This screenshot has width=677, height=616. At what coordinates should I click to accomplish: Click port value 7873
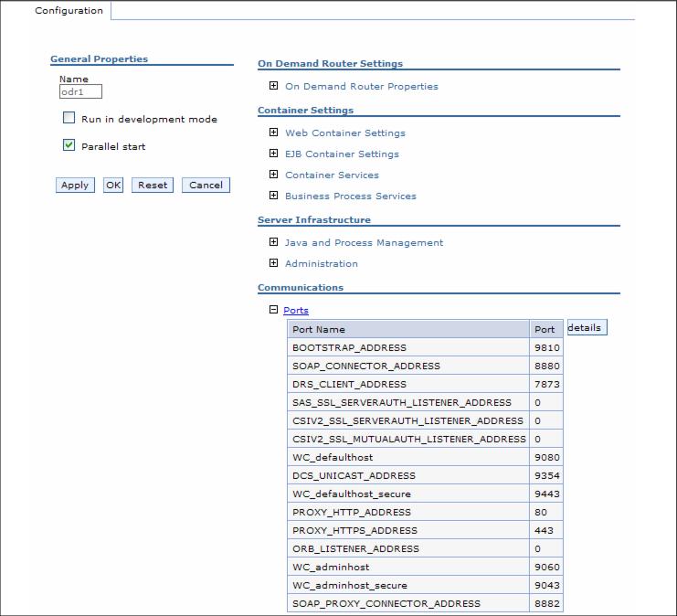[546, 384]
